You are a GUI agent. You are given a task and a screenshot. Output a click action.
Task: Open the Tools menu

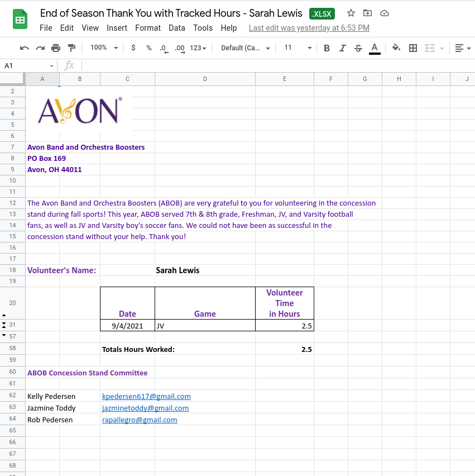203,28
